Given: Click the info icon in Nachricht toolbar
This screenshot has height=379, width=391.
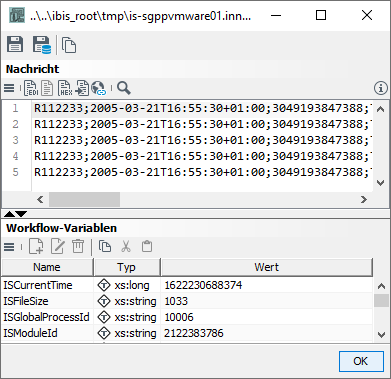Looking at the screenshot, I should (380, 88).
